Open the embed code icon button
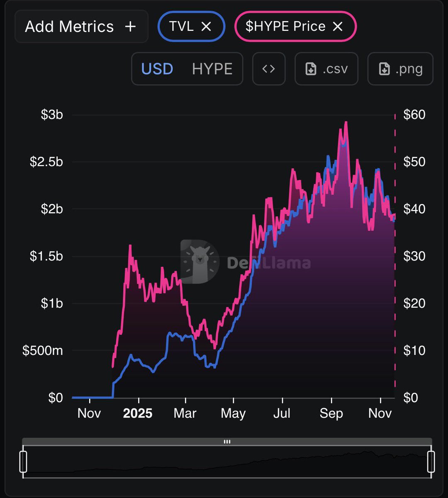Image resolution: width=448 pixels, height=498 pixels. [x=269, y=69]
